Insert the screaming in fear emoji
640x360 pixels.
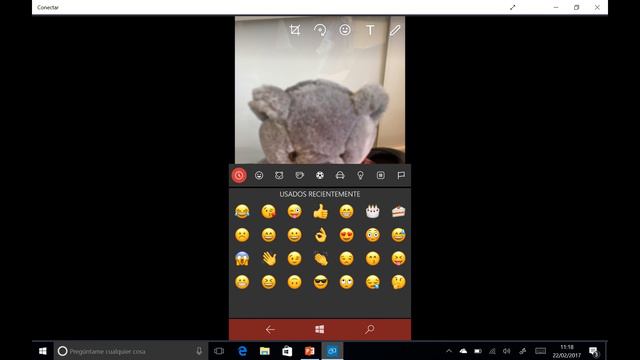pos(242,259)
